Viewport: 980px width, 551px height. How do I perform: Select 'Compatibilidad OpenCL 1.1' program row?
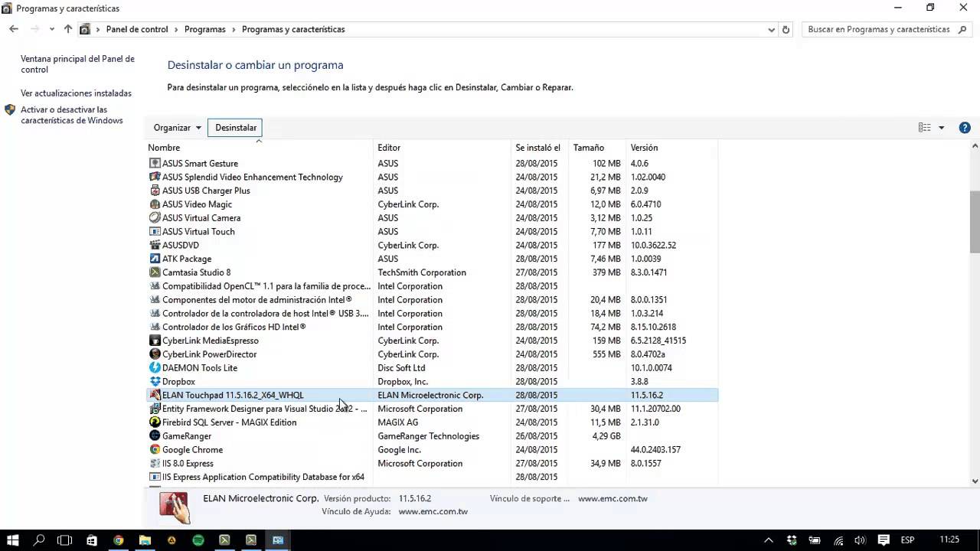[x=433, y=286]
